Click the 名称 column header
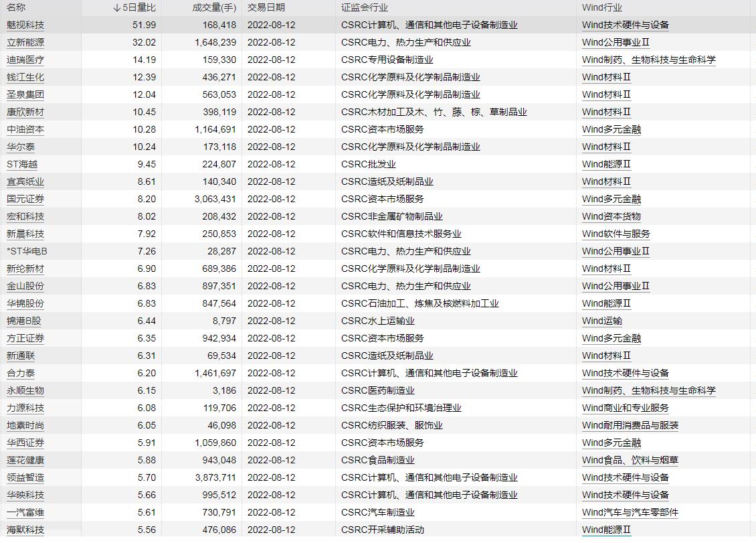Viewport: 756px width, 543px height. pyautogui.click(x=16, y=8)
